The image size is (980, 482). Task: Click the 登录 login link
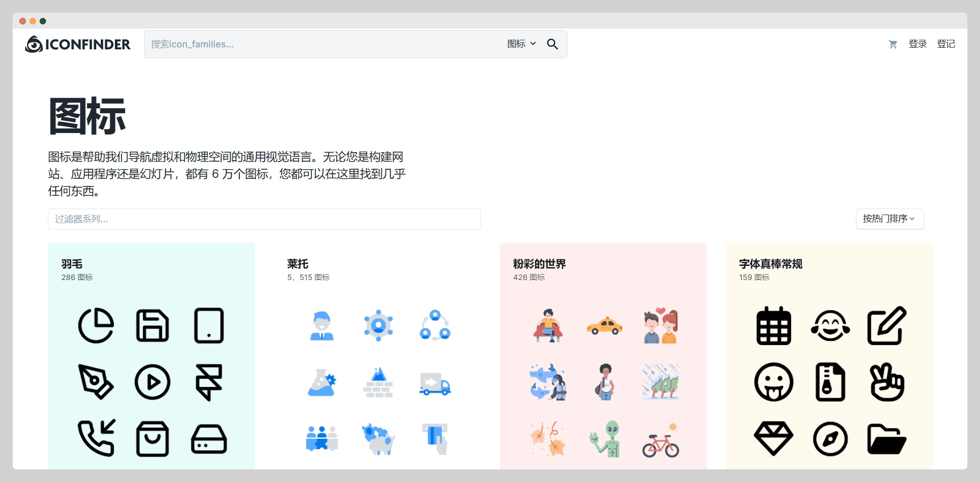[918, 44]
